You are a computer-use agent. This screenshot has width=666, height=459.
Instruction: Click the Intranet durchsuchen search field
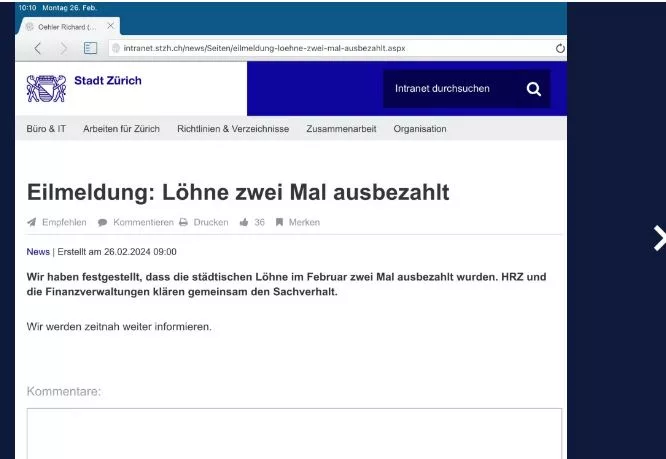pos(450,89)
